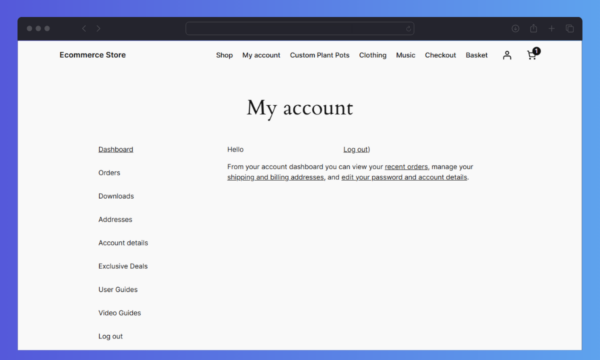The width and height of the screenshot is (600, 360).
Task: Click the Log out link beside Hello
Action: (355, 149)
